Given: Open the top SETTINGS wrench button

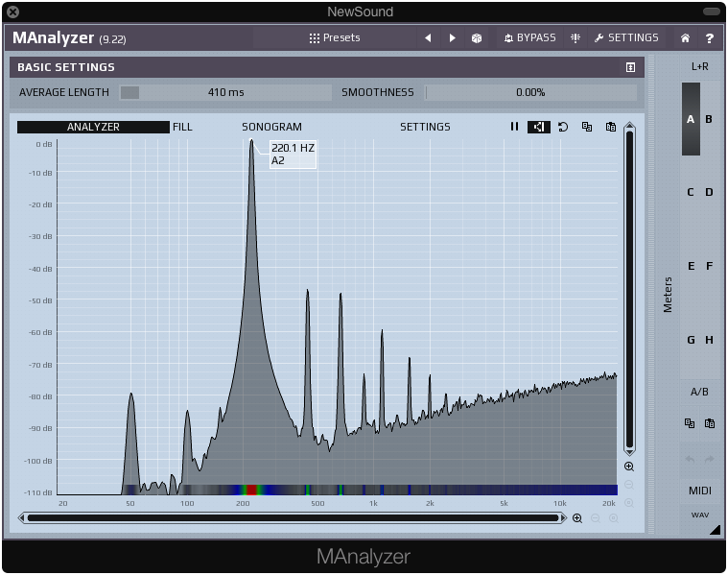Looking at the screenshot, I should click(x=626, y=37).
